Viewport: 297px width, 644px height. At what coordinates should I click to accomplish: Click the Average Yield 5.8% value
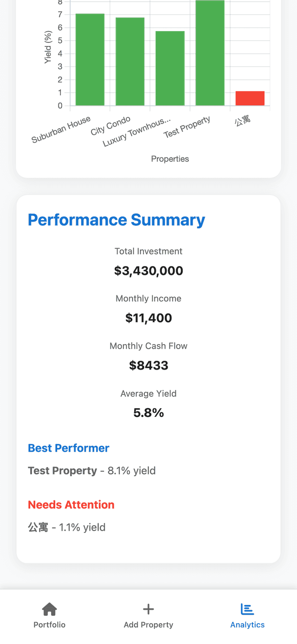click(x=148, y=412)
